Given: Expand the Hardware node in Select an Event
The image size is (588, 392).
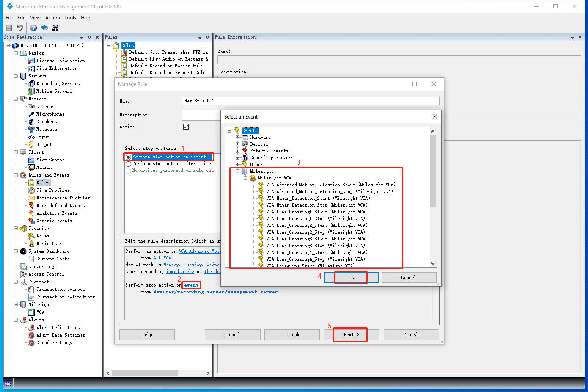Looking at the screenshot, I should click(237, 137).
